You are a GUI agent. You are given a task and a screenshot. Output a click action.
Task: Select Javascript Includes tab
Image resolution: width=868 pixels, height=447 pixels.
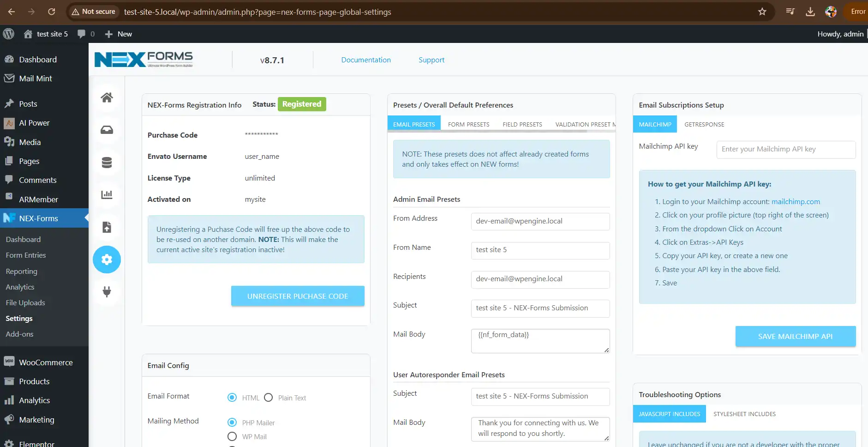(670, 414)
